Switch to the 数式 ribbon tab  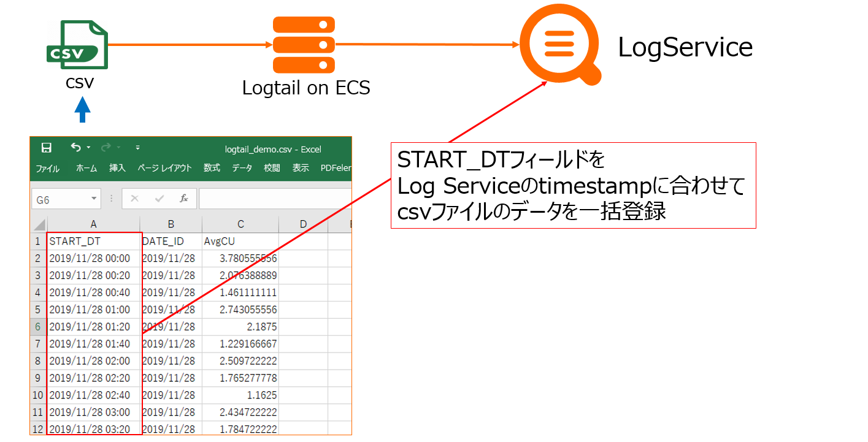[x=212, y=168]
